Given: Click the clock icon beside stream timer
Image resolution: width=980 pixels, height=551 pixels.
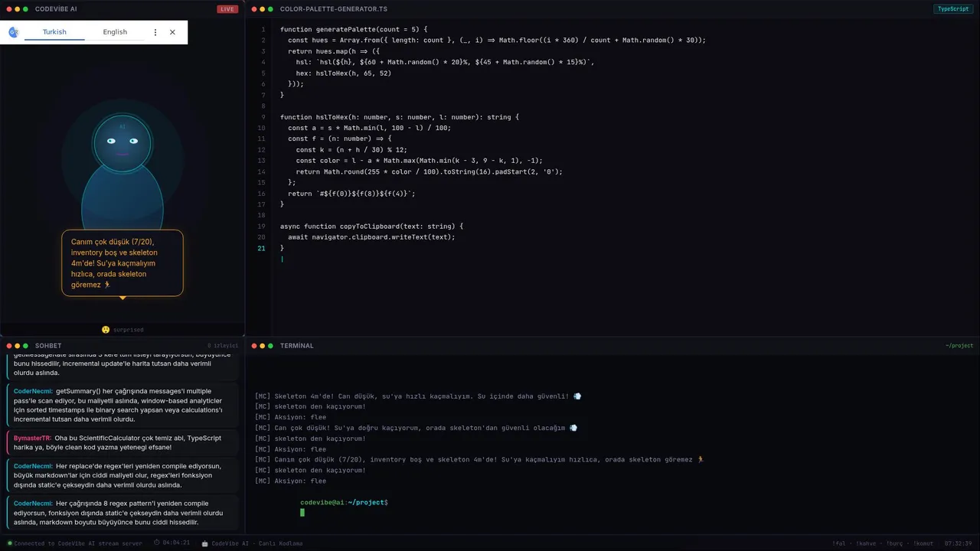Looking at the screenshot, I should pyautogui.click(x=157, y=543).
